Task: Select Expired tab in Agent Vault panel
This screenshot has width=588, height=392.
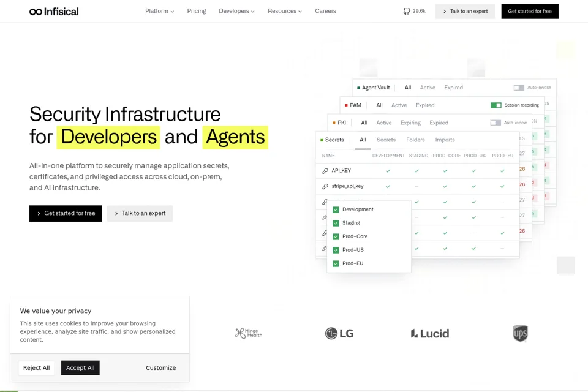Action: 454,88
